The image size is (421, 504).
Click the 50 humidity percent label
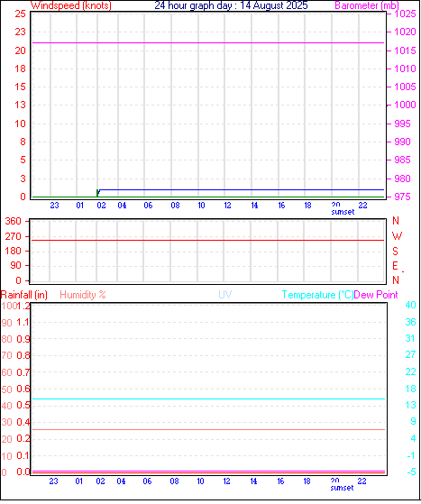coord(6,389)
